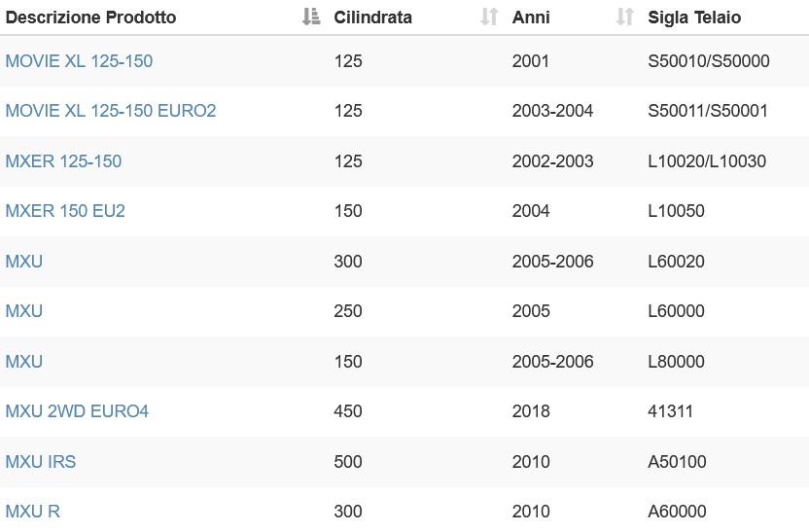Open the MXU 300 link from 2005-2006
The image size is (809, 532).
click(23, 261)
